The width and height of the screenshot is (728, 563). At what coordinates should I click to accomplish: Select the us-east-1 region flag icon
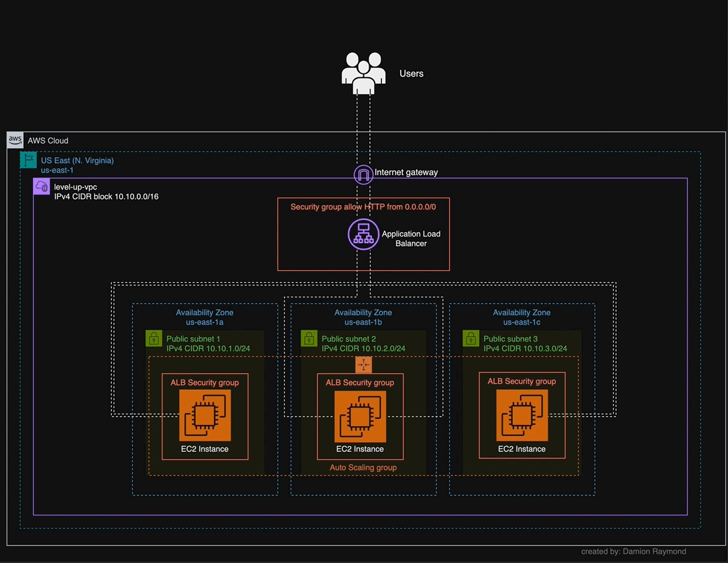coord(28,160)
